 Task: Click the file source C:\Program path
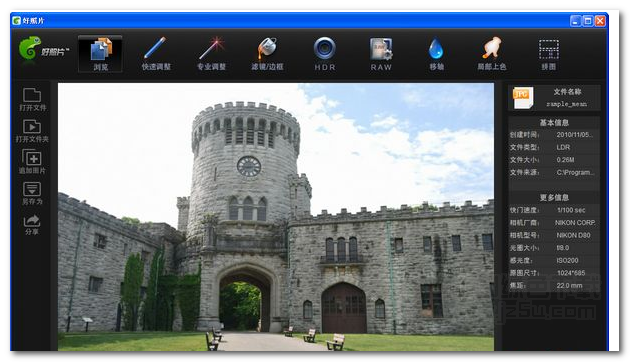pyautogui.click(x=575, y=172)
